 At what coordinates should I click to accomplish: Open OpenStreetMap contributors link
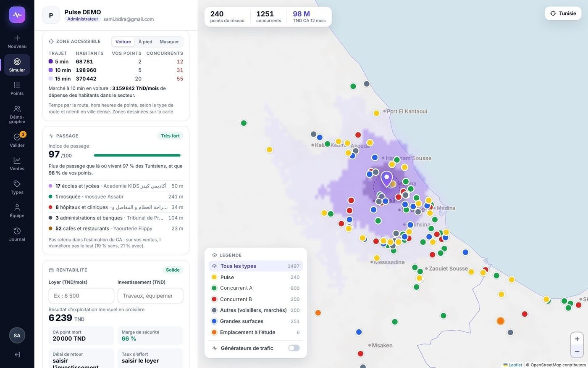558,365
